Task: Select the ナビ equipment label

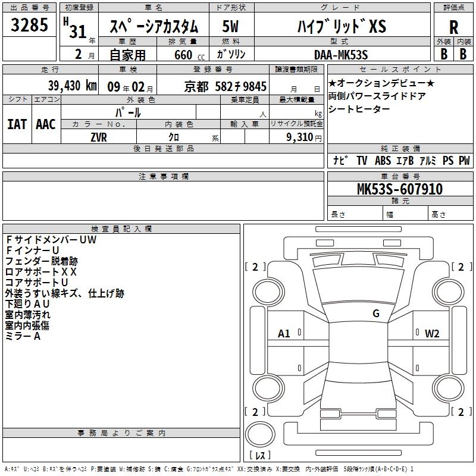Action: point(340,160)
